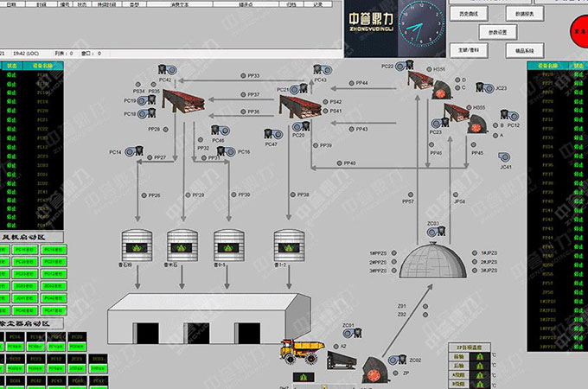Toggle the PP38 conveyor indicator
Viewport: 588px width, 389px height.
tap(291, 194)
